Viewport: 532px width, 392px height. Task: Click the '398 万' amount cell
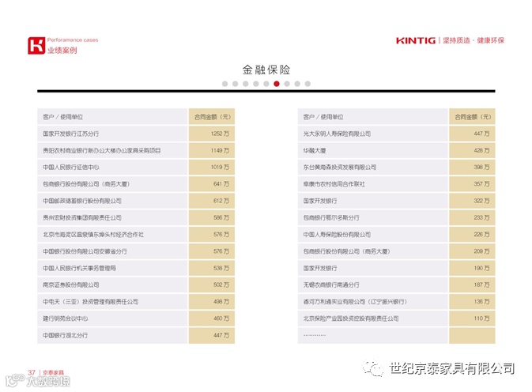472,168
